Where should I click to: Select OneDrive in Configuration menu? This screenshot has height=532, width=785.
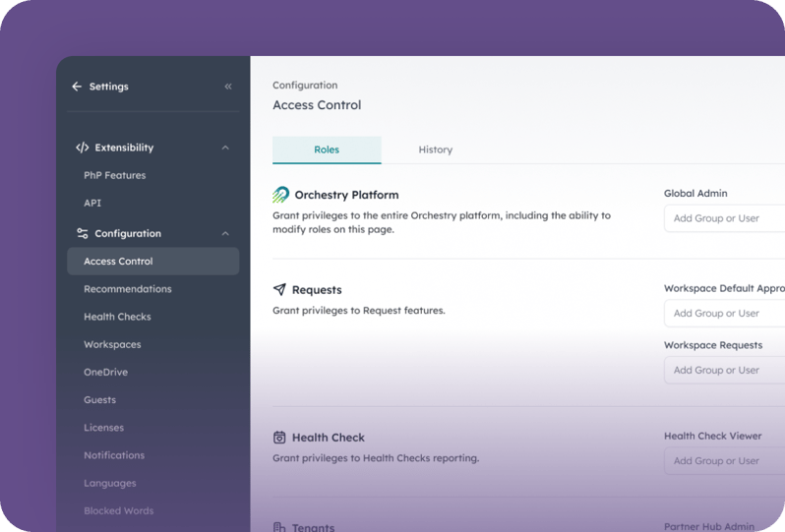[105, 372]
